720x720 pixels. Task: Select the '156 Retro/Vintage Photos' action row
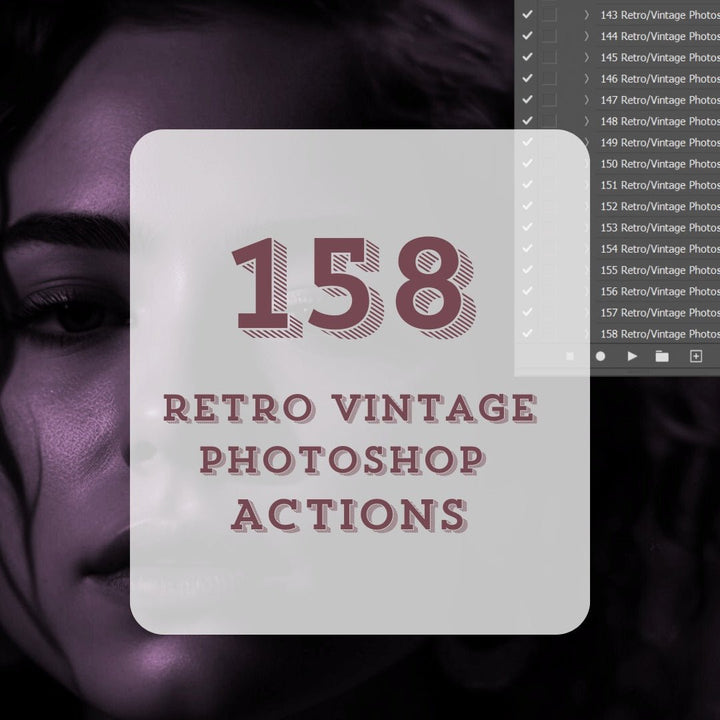click(x=658, y=291)
